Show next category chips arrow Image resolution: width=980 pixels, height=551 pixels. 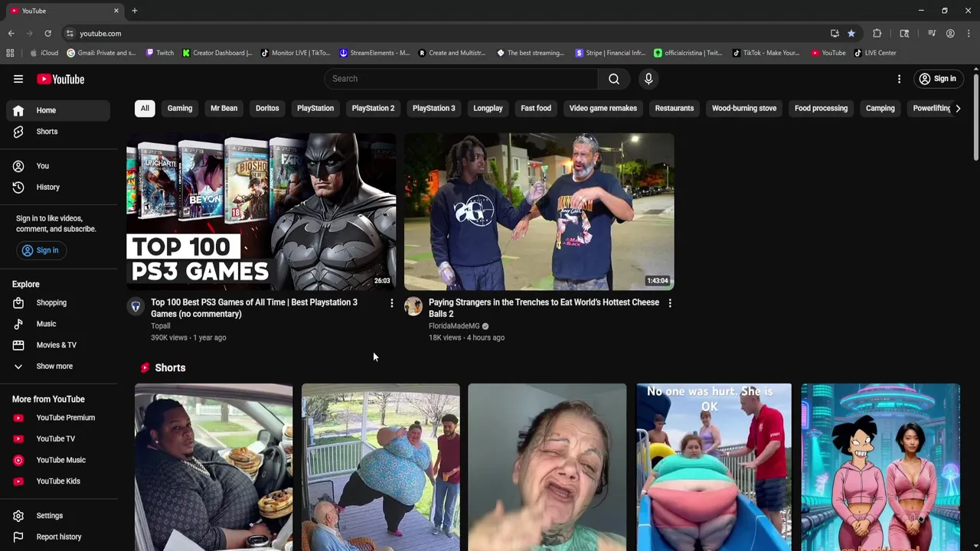point(958,109)
